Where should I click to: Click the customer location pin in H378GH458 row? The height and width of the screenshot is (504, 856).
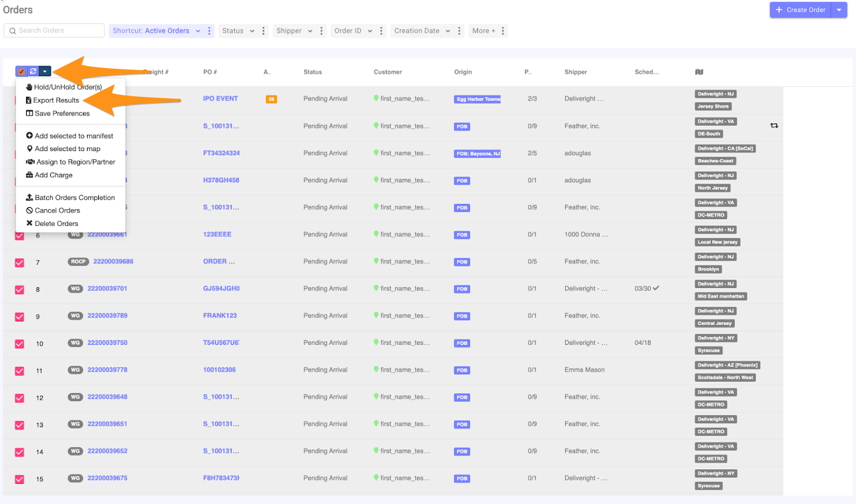coord(376,180)
